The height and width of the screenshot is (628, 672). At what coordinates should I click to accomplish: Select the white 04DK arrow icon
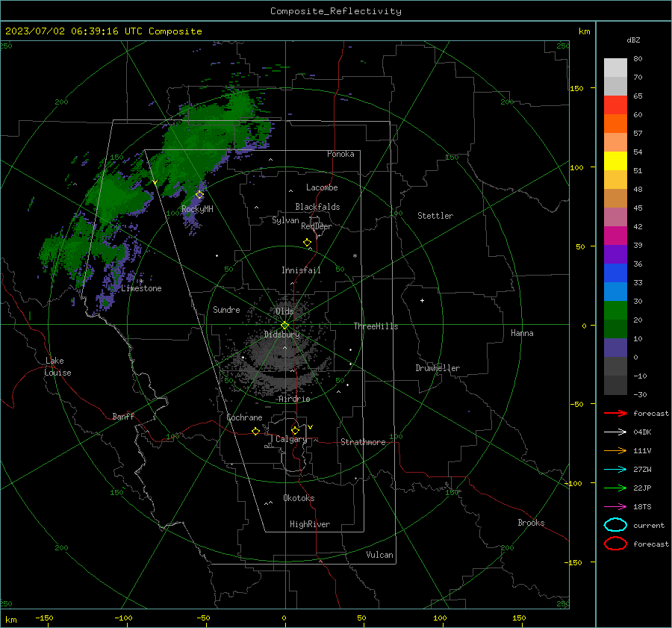615,432
